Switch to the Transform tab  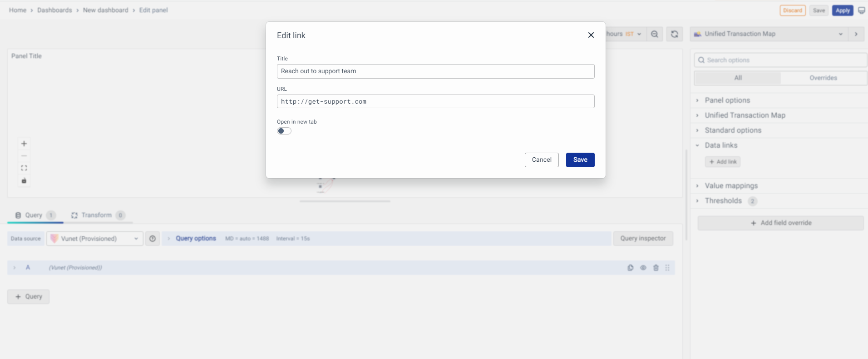pyautogui.click(x=96, y=215)
